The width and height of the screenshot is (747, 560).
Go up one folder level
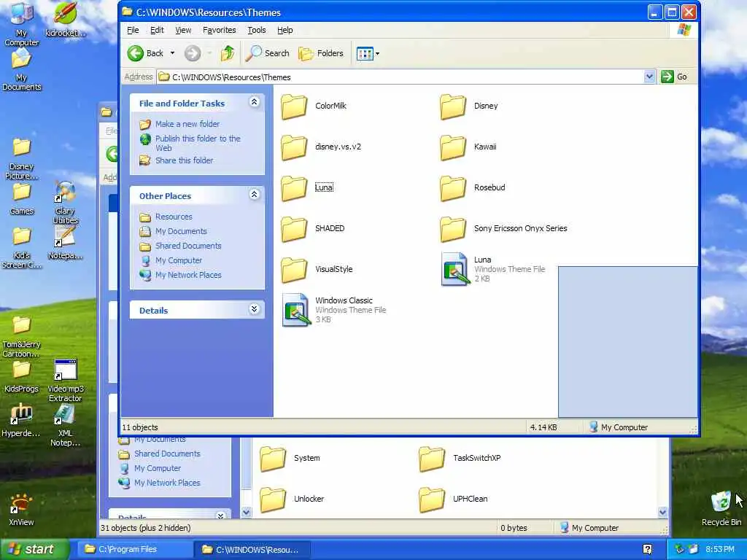[228, 53]
